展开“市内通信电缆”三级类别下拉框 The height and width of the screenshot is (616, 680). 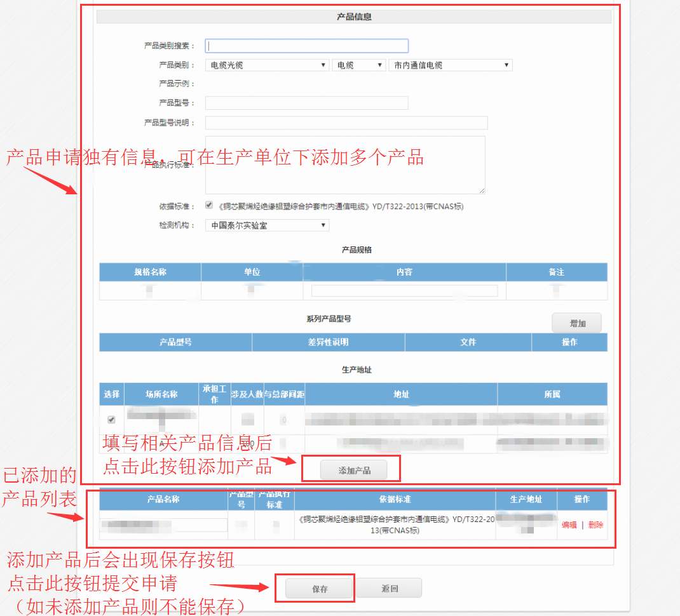[451, 65]
